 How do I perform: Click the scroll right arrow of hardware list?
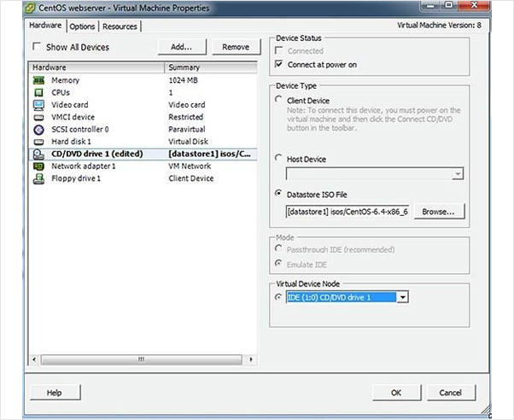click(251, 359)
